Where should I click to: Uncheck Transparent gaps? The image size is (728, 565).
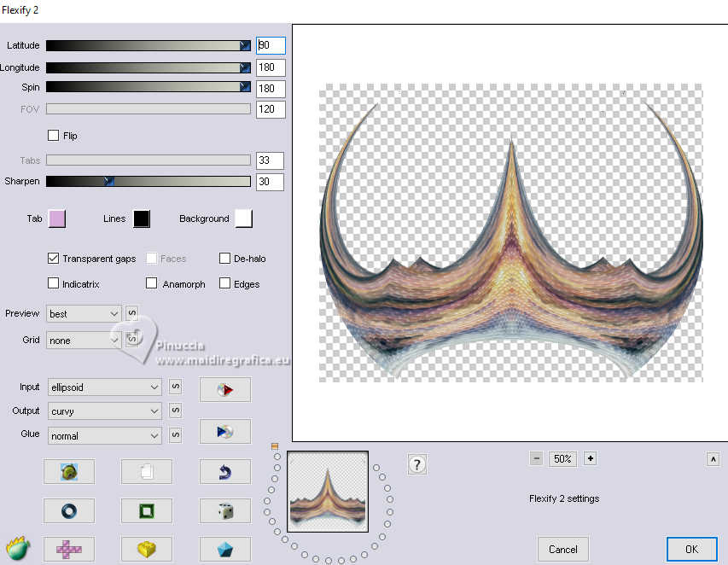(54, 258)
